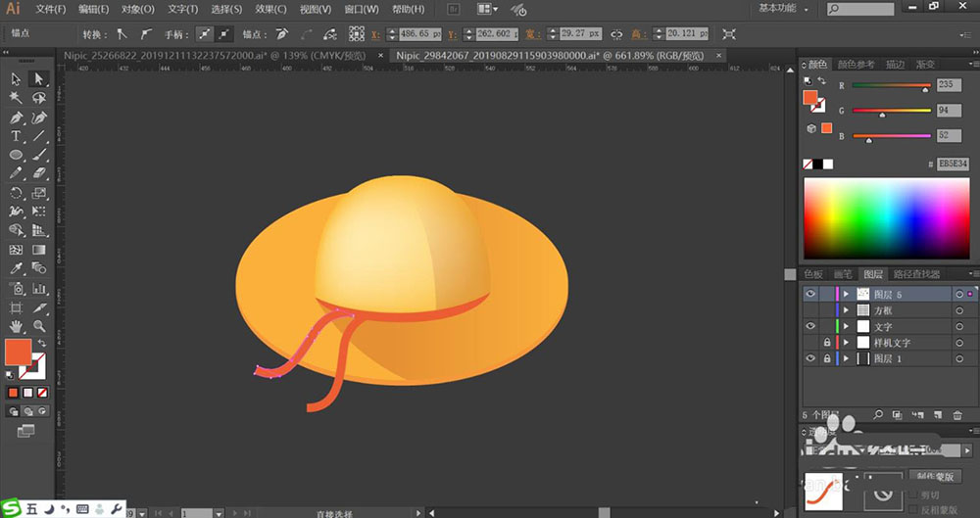
Task: Expand 样机文字 layer contents
Action: point(847,343)
